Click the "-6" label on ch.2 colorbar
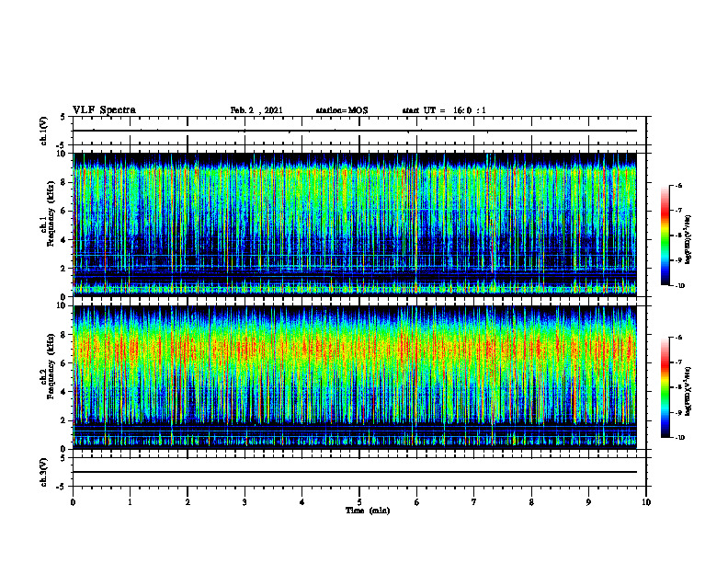This screenshot has height=563, width=728. [x=678, y=338]
